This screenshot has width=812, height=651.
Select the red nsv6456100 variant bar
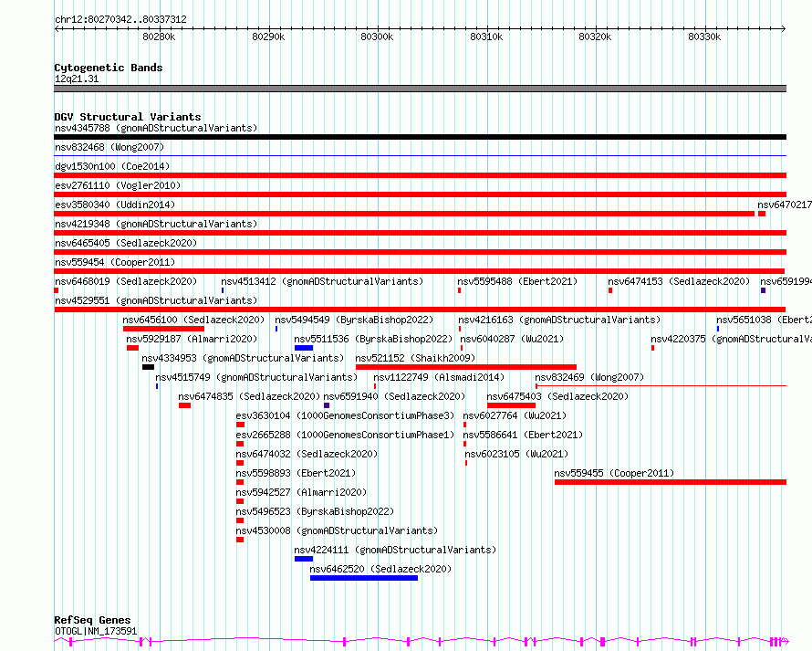[163, 329]
